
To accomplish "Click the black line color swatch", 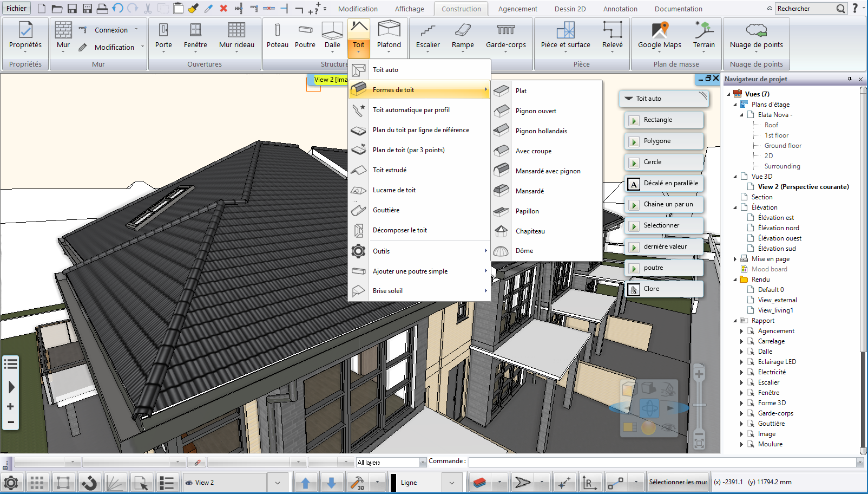I will [x=394, y=482].
